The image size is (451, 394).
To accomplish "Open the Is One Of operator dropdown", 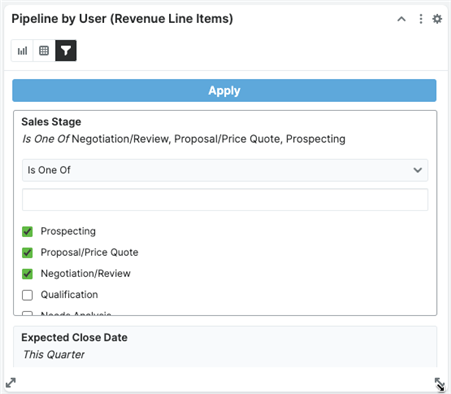I will [225, 170].
